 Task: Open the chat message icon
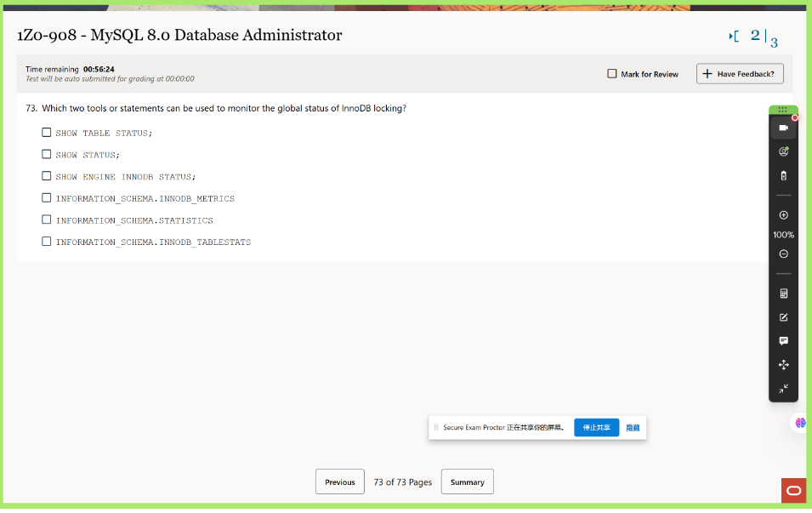pos(784,340)
